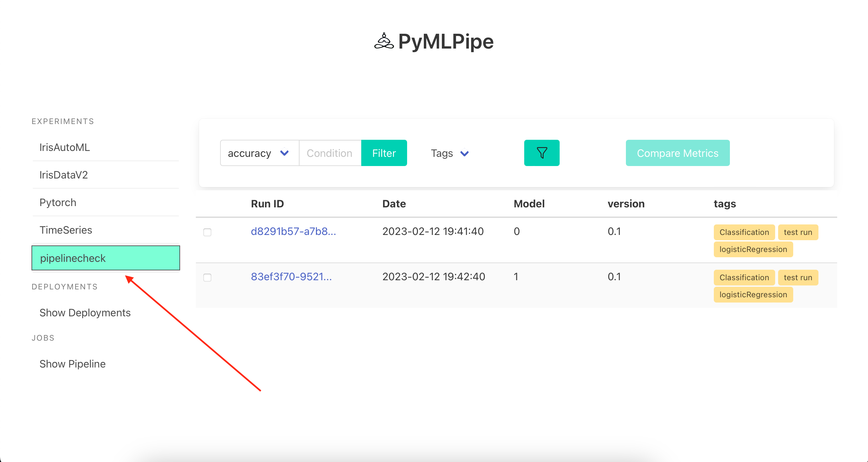Click the PyMLPipe yoga logo icon
Viewport: 868px width, 462px height.
click(384, 41)
